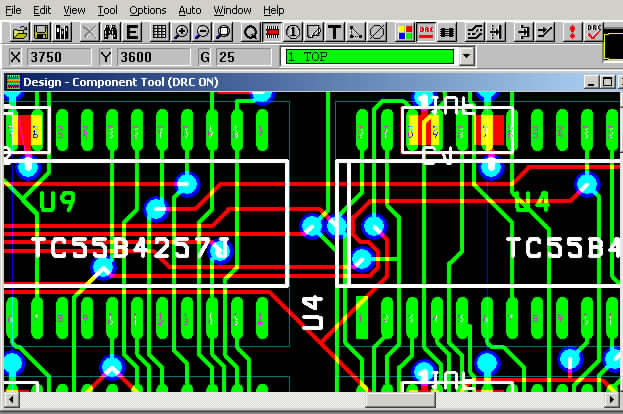
Task: Open the Library Manager toolbar icon
Action: click(62, 32)
